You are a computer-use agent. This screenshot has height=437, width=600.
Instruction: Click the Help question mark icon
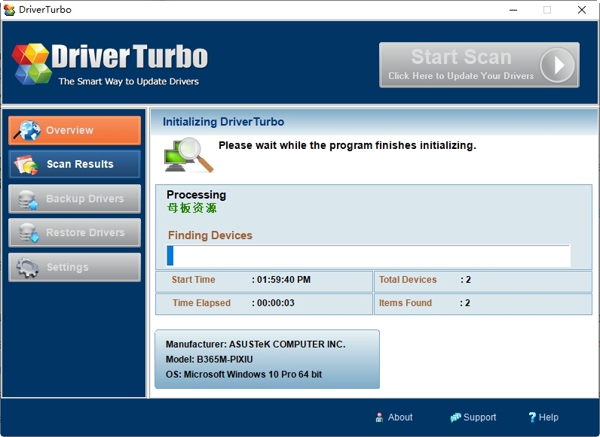(x=532, y=417)
